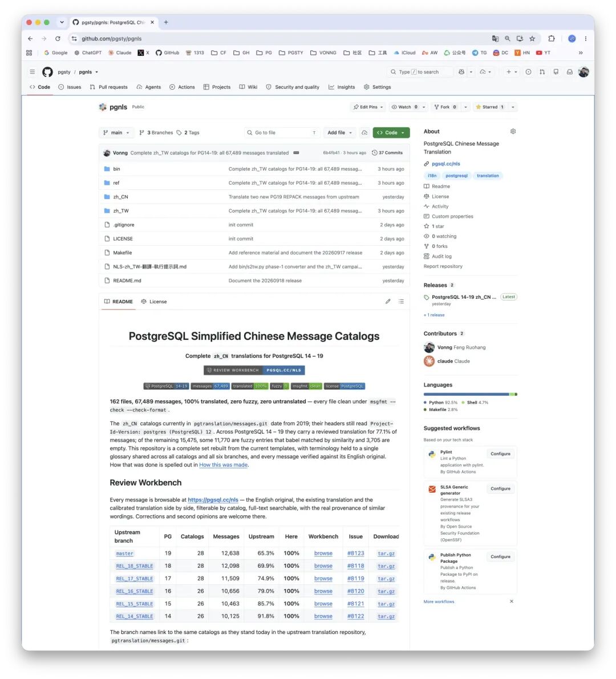The image size is (616, 679).
Task: Open the green Code dropdown
Action: click(391, 132)
